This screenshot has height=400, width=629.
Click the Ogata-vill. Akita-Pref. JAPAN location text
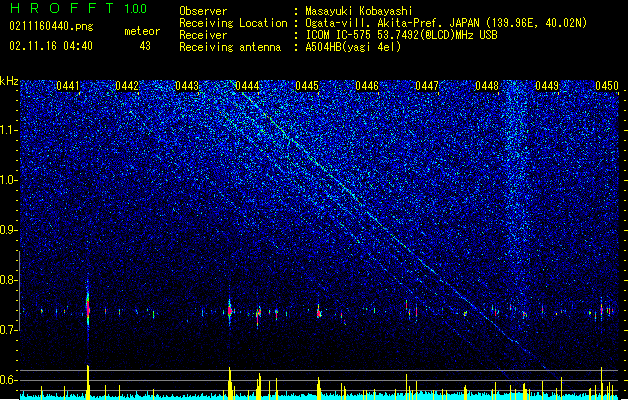pyautogui.click(x=446, y=23)
